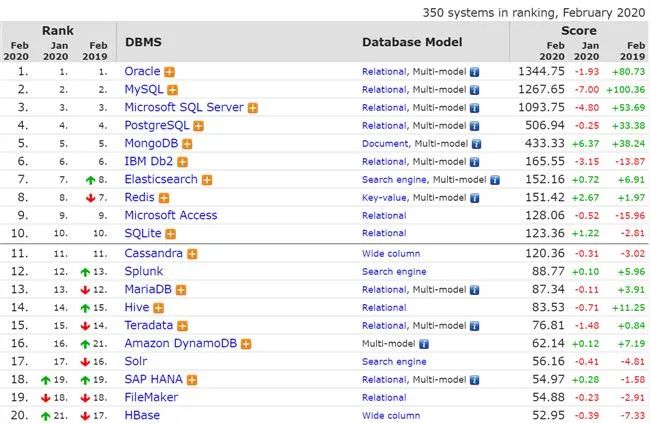Click the plus icon beside MySQL
650x423 pixels.
[173, 90]
